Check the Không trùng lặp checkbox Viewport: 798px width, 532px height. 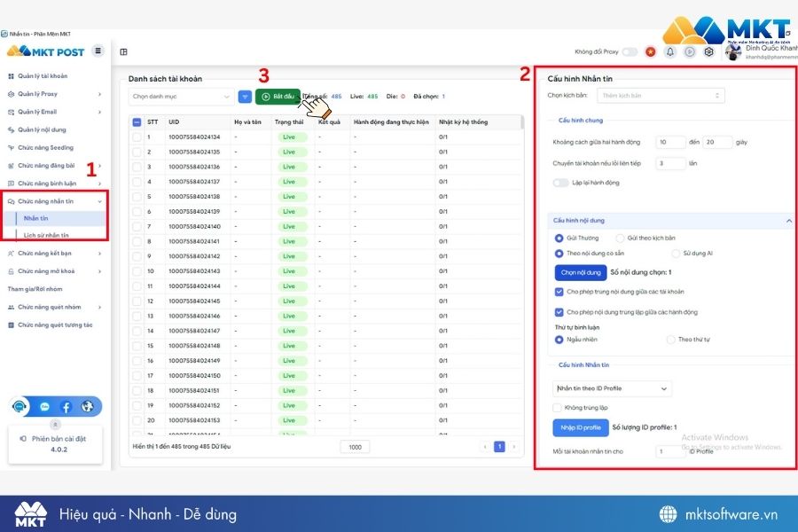click(558, 408)
